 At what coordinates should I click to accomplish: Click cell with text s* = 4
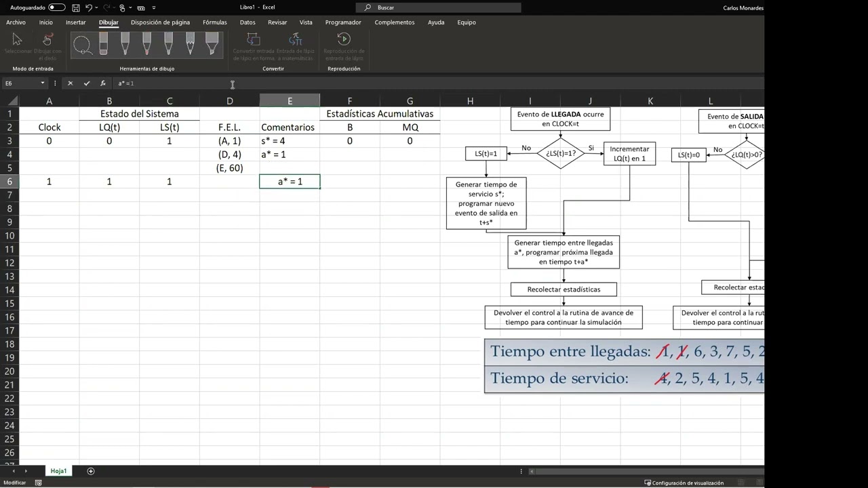[x=290, y=141]
